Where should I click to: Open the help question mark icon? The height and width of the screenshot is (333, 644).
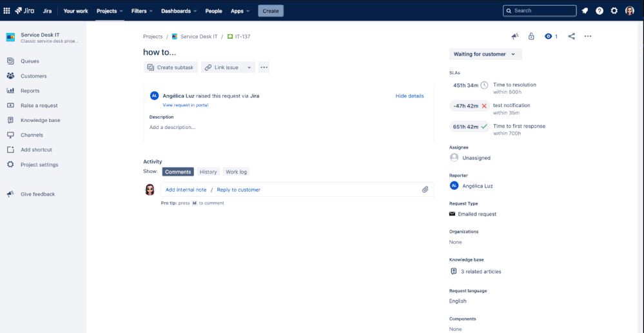click(x=600, y=11)
